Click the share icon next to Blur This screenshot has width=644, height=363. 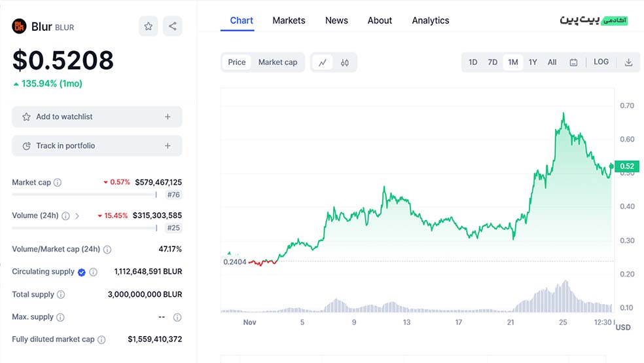point(172,26)
